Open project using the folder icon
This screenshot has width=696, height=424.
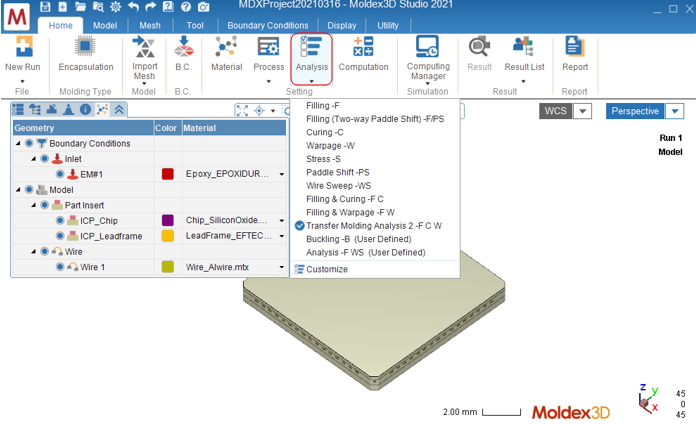point(80,6)
